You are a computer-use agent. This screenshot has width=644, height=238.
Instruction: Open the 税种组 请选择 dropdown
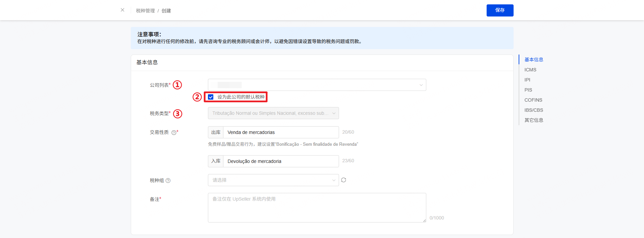click(273, 180)
